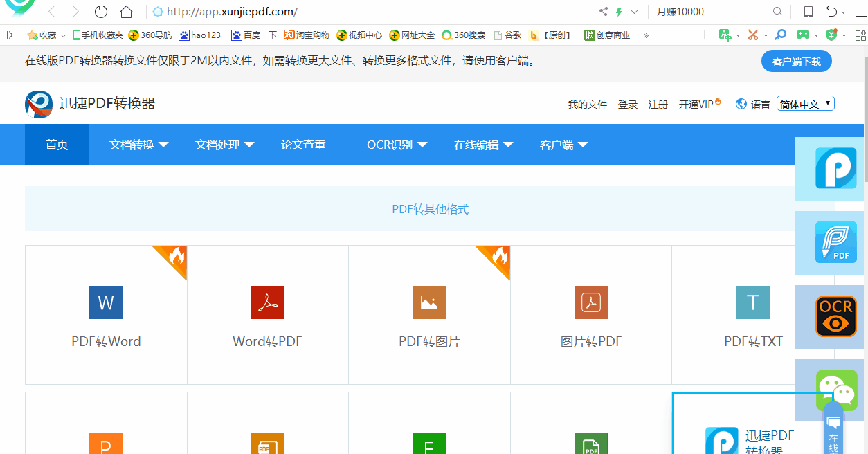Open 创意商业 bookmark
This screenshot has height=454, width=868.
(607, 35)
